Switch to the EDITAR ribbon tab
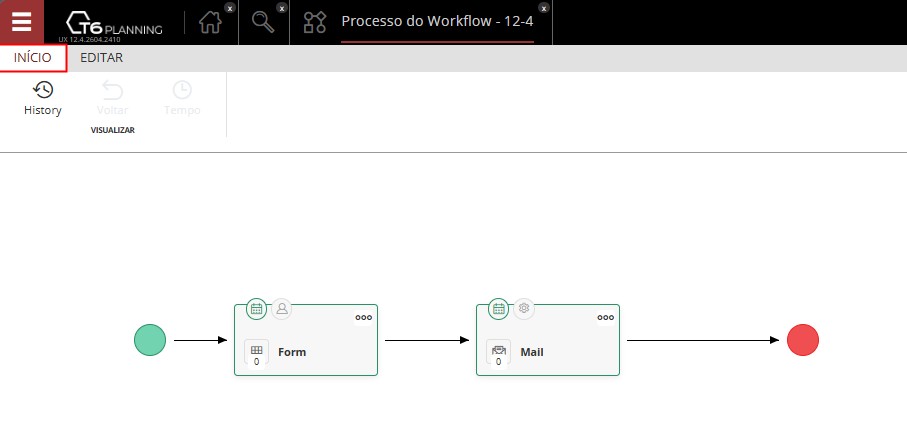This screenshot has height=444, width=907. [x=101, y=58]
